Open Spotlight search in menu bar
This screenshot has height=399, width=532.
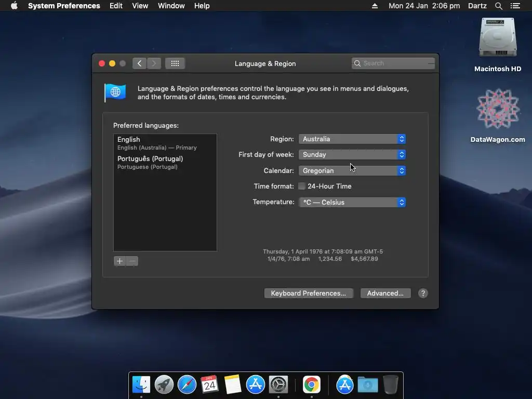[498, 6]
